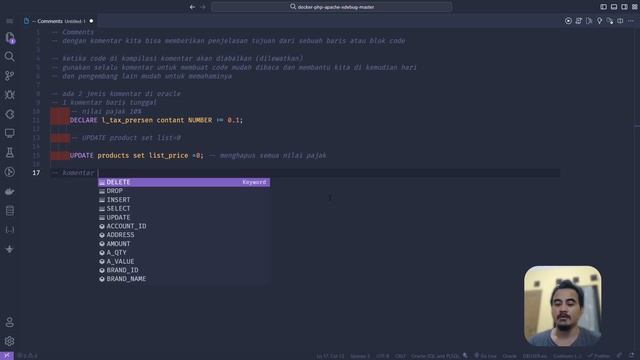The image size is (640, 360).
Task: Change encoding via UTF-8 status item
Action: (382, 356)
